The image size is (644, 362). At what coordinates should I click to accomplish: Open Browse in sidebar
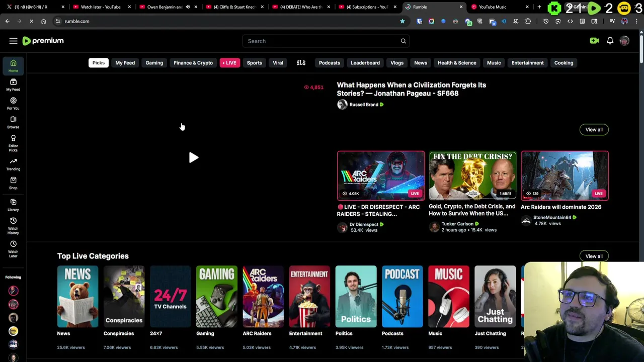[13, 122]
